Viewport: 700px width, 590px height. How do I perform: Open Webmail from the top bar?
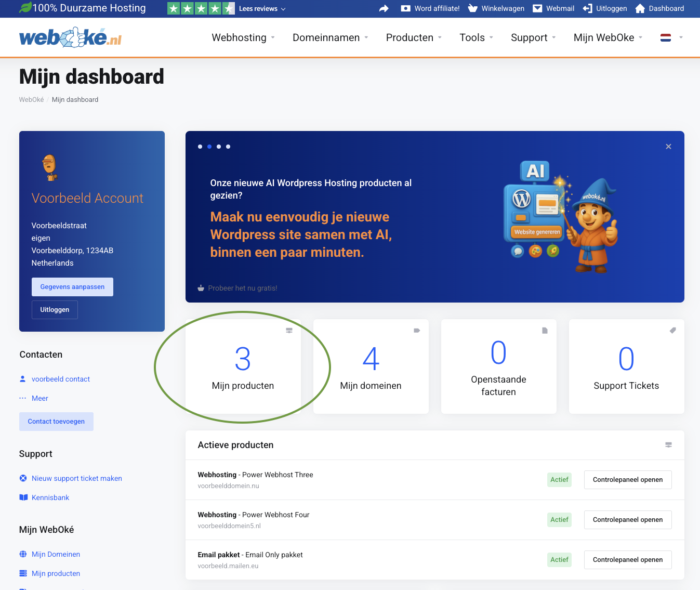(553, 8)
